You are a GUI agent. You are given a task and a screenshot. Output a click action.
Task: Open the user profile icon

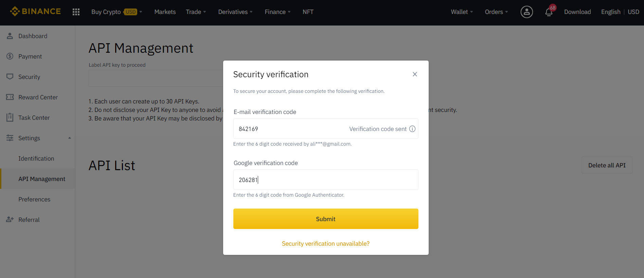point(527,12)
